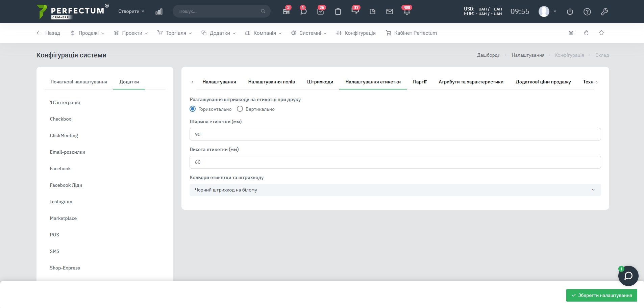Switch to the Штрихкоди tab
Viewport: 644px width, 308px height.
(x=320, y=82)
